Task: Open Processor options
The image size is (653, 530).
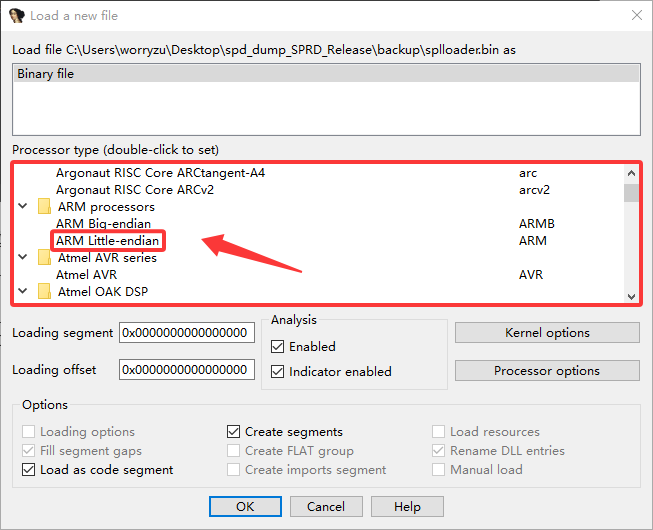Action: pyautogui.click(x=547, y=371)
